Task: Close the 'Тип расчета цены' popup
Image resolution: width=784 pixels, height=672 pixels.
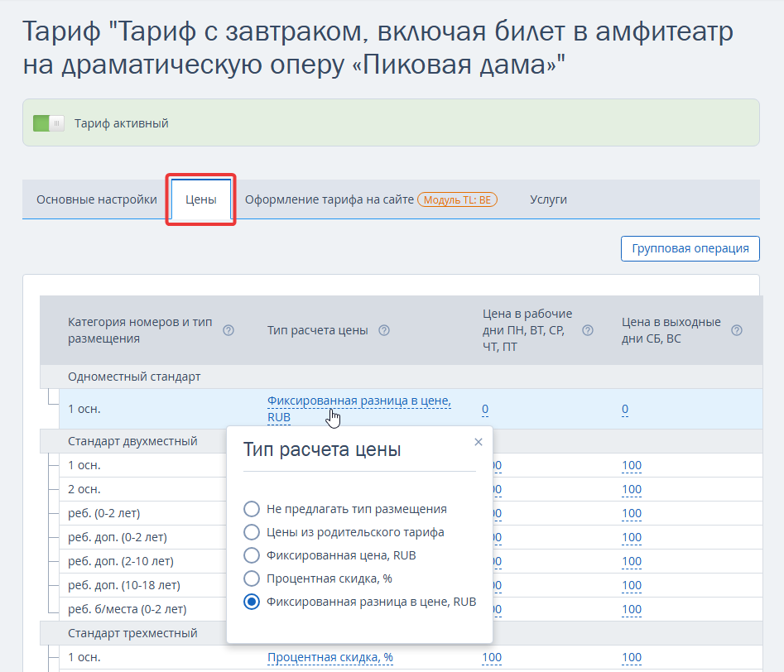Action: [479, 442]
